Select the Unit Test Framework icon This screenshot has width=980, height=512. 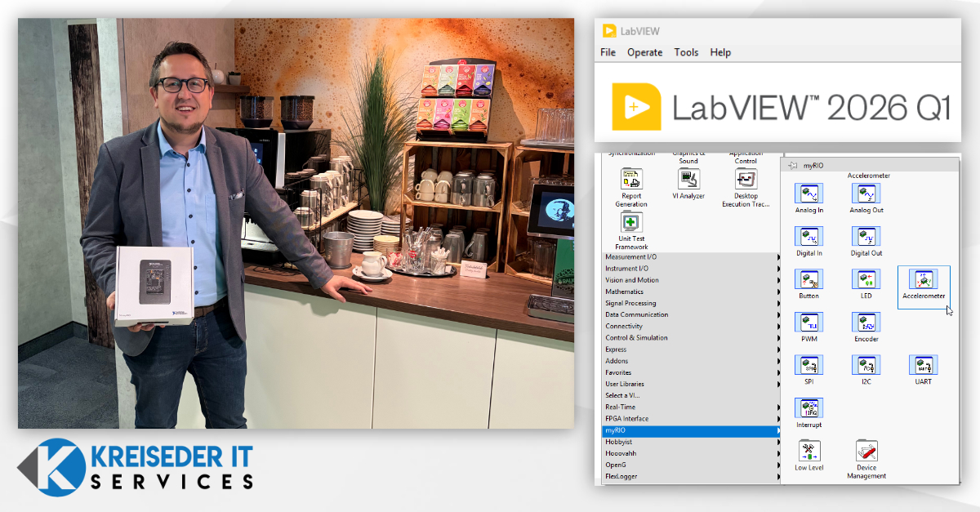(x=631, y=223)
